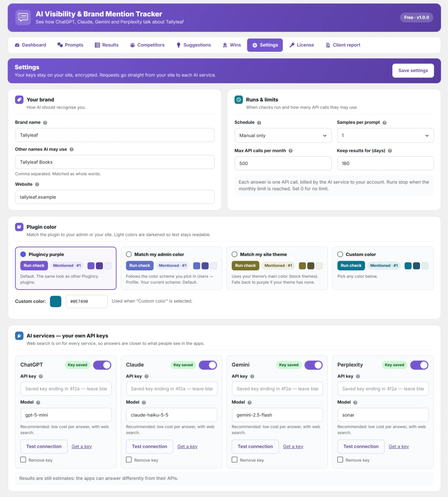This screenshot has height=497, width=448.
Task: Follow the Get a key link for Claude
Action: [187, 447]
